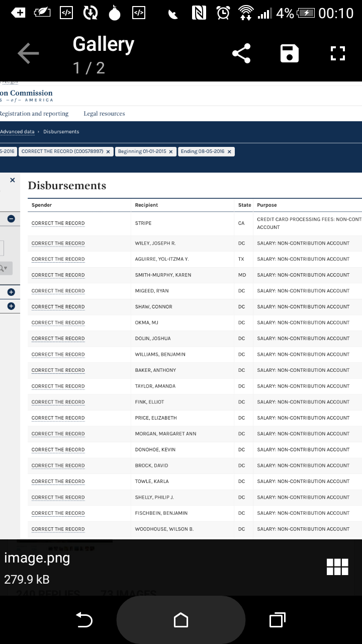Sort by Recipient column header
Screen dimensions: 362x644
click(x=146, y=205)
